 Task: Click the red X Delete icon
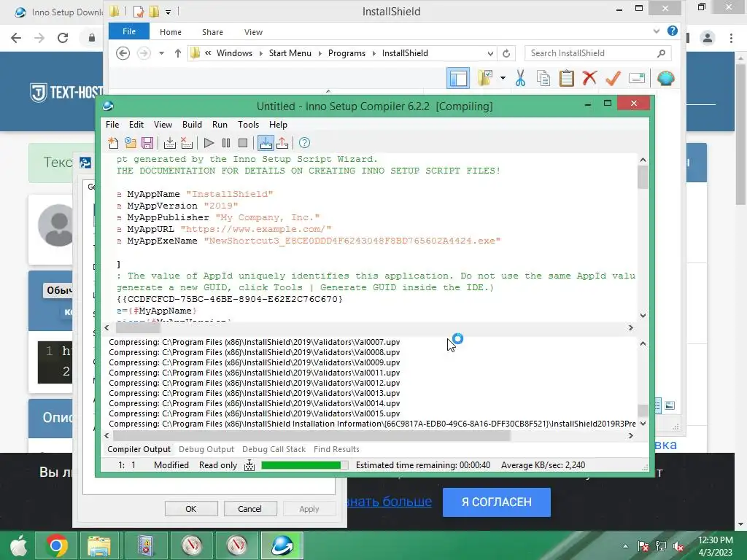coord(589,77)
